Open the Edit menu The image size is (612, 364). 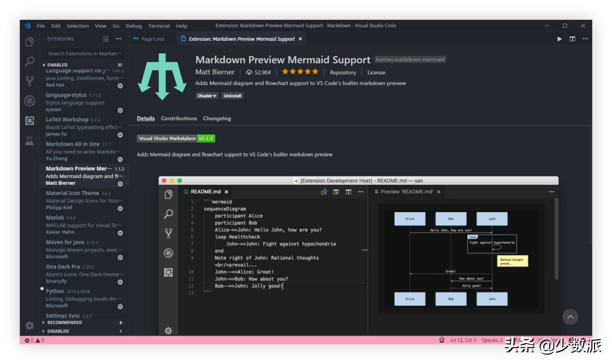(x=56, y=26)
